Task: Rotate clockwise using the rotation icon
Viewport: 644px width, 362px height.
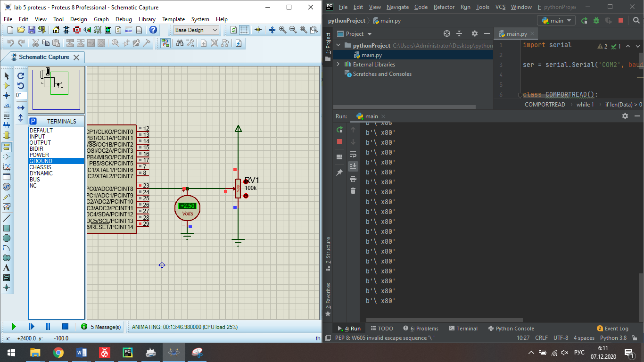Action: click(x=21, y=76)
